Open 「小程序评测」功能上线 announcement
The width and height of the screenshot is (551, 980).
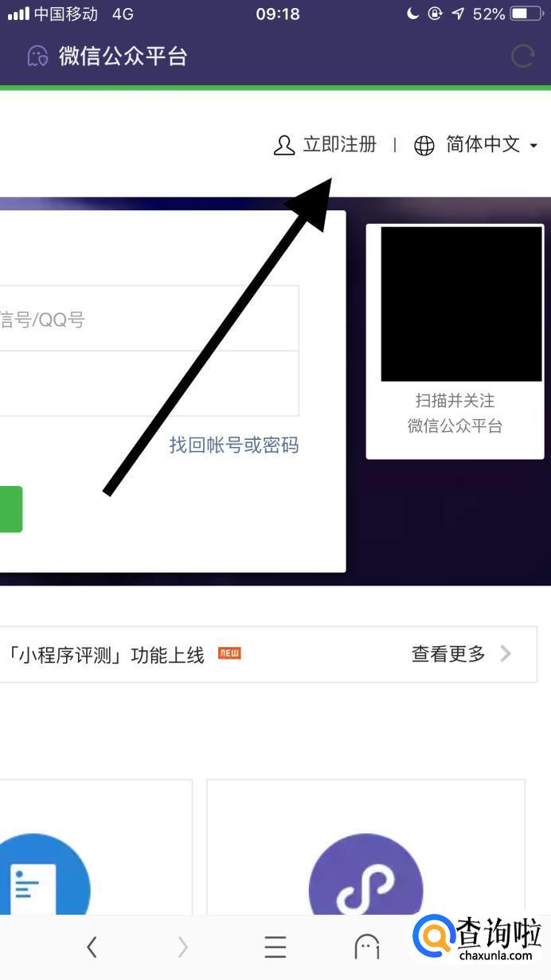103,655
